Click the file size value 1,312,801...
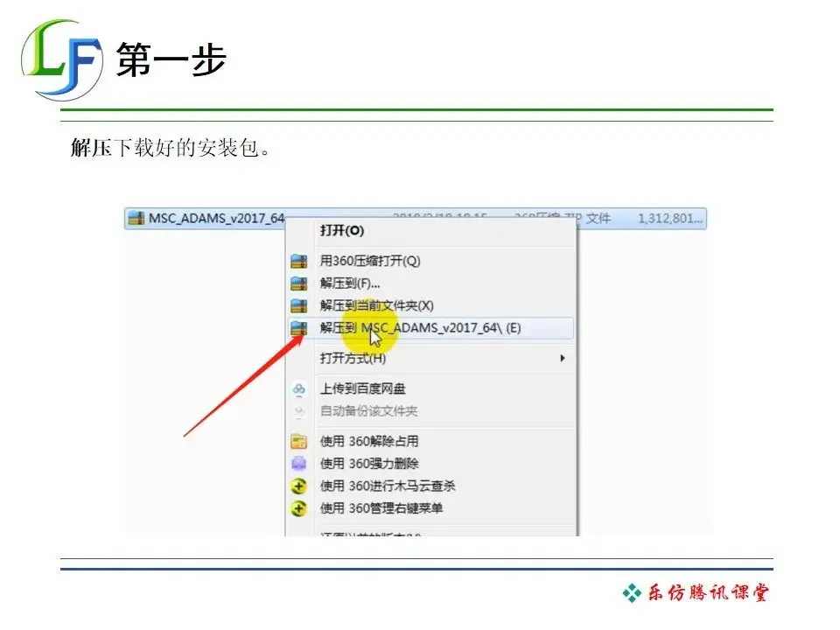Viewport: 840px width, 630px height. point(669,219)
